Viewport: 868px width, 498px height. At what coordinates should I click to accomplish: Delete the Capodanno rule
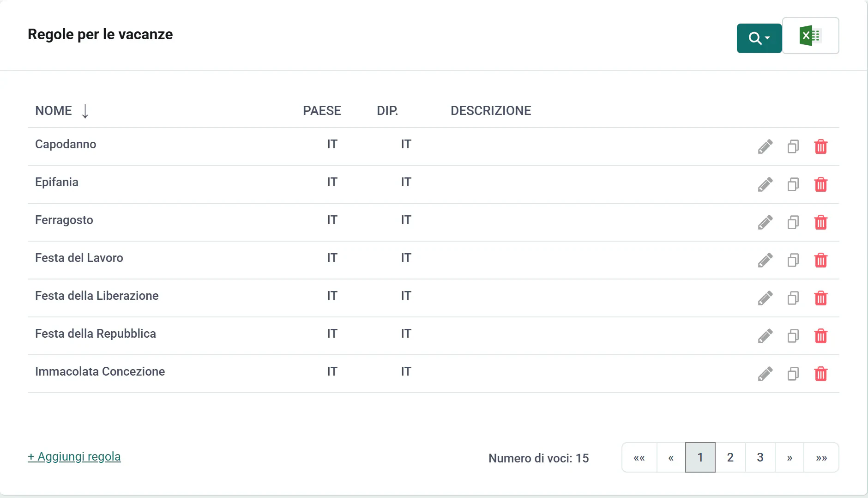click(821, 147)
